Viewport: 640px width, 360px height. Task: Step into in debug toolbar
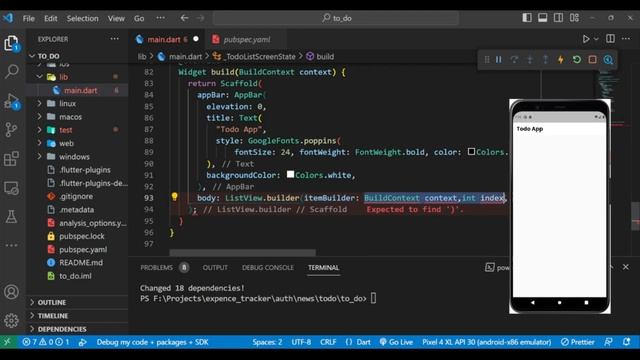click(530, 60)
